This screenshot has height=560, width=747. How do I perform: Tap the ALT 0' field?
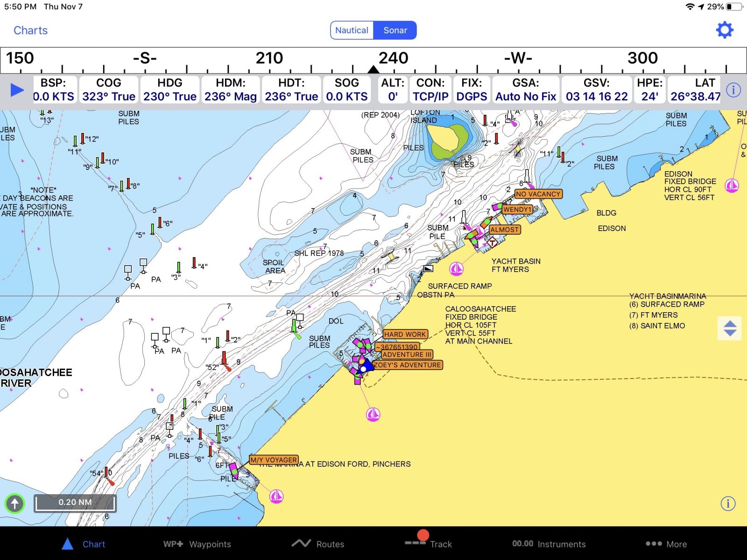393,90
